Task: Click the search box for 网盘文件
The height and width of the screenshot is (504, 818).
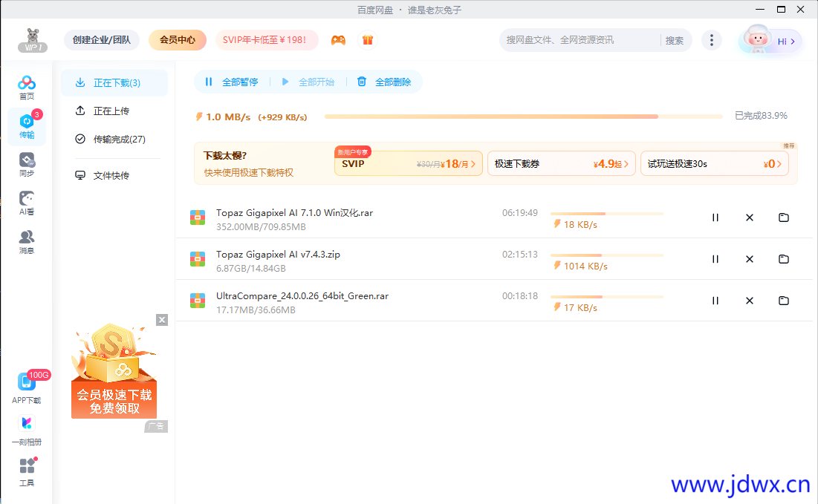Action: pos(579,40)
